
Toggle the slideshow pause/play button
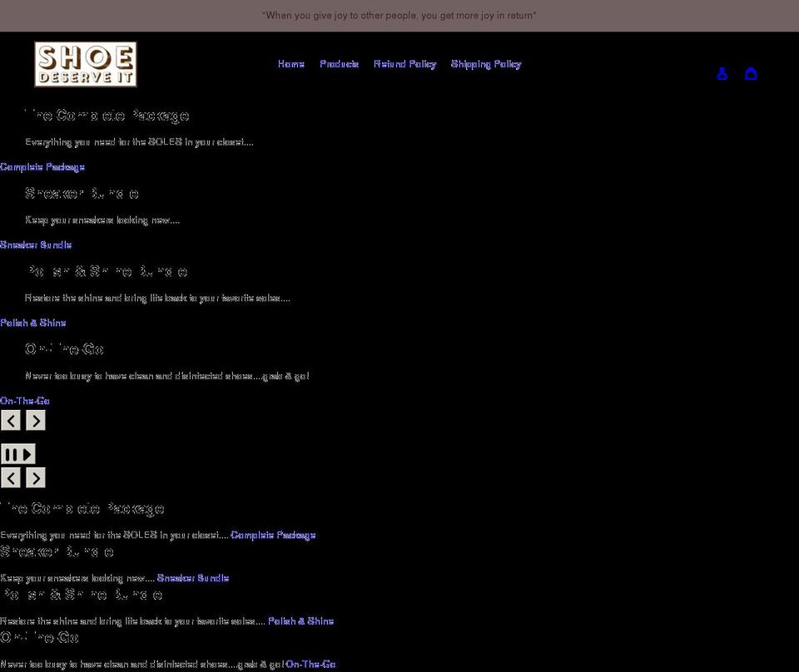18,454
